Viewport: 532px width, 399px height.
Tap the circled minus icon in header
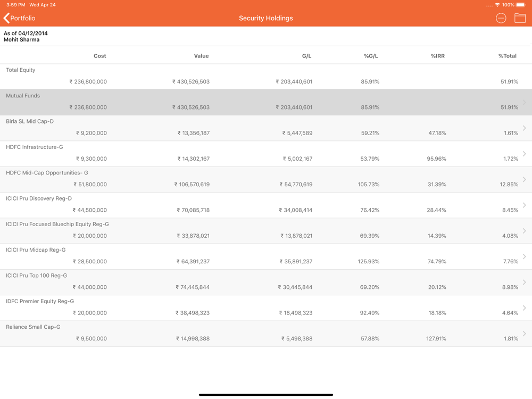coord(501,18)
